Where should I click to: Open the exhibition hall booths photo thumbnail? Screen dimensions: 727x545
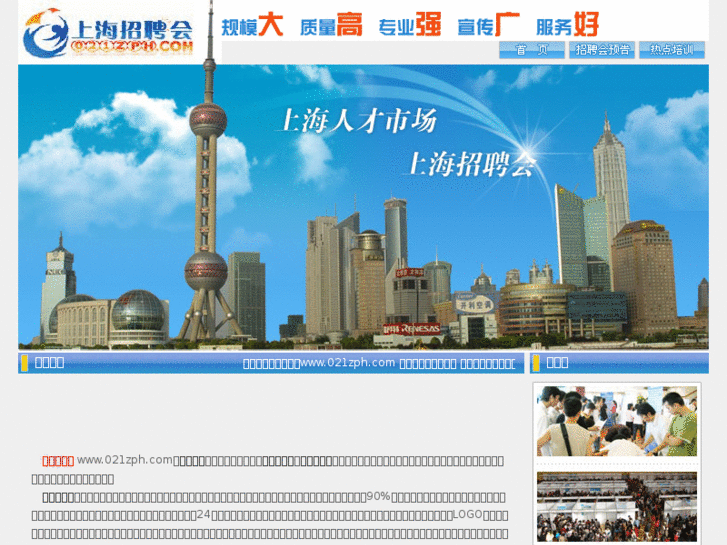click(x=617, y=507)
